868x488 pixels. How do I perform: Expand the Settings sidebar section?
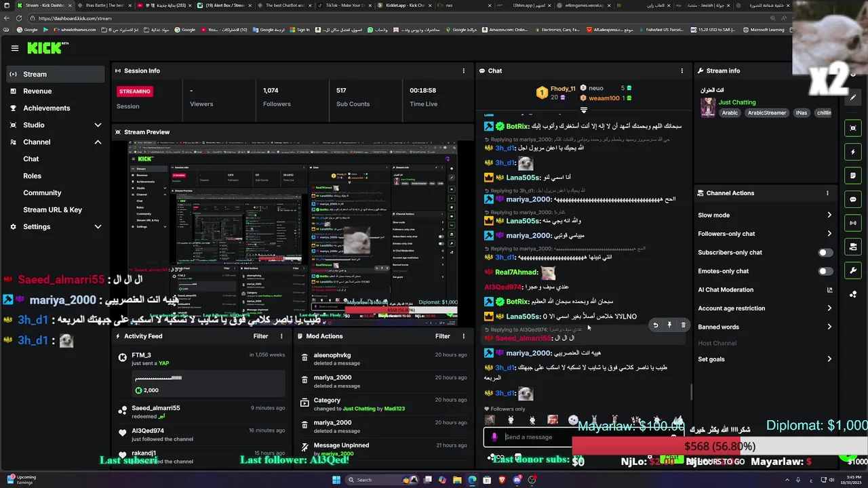coord(98,227)
